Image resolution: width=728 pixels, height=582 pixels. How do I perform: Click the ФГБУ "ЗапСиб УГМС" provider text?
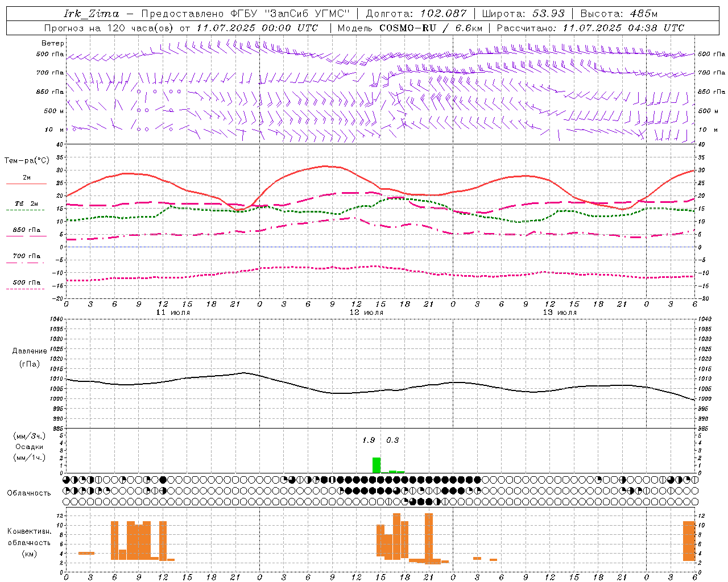point(291,14)
